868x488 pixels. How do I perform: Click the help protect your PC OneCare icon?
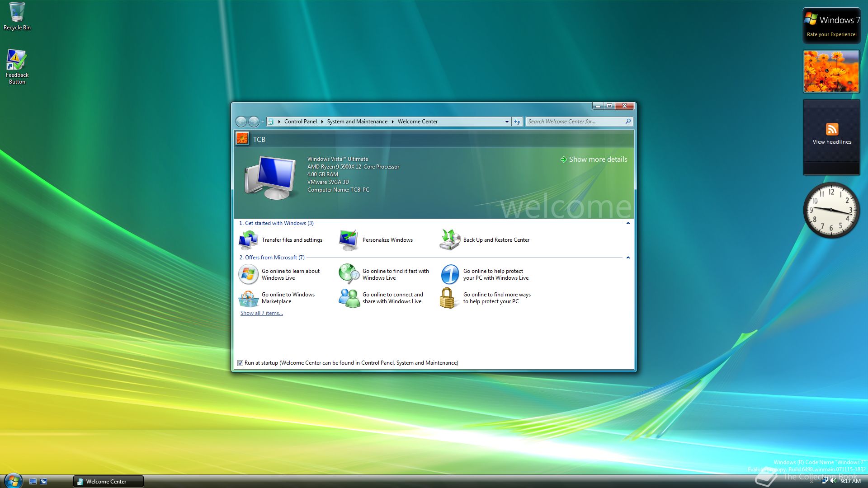[450, 274]
